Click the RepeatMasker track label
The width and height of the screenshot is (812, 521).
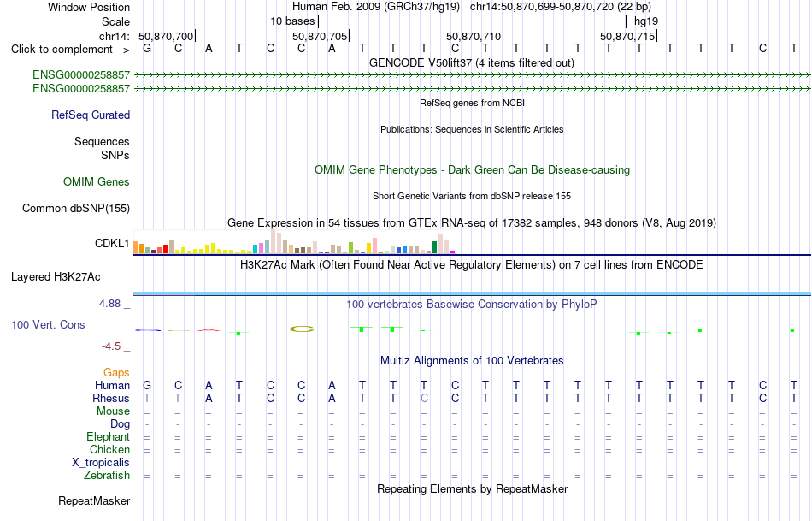(x=94, y=500)
